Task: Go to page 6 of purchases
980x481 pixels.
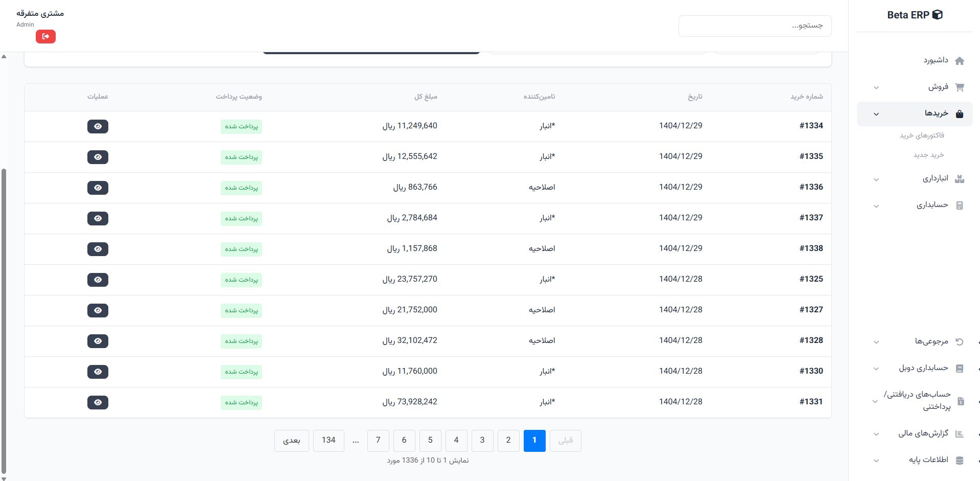Action: coord(404,441)
